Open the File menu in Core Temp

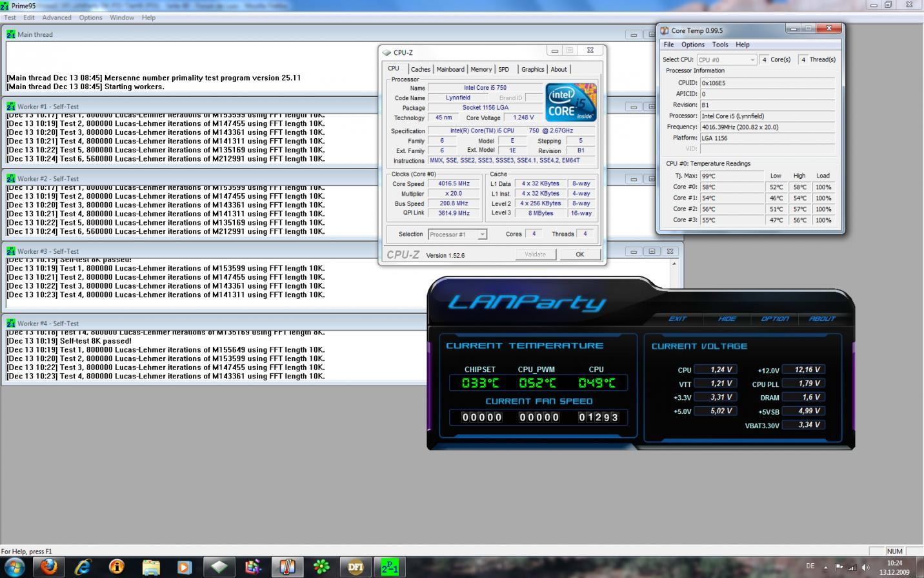point(668,45)
